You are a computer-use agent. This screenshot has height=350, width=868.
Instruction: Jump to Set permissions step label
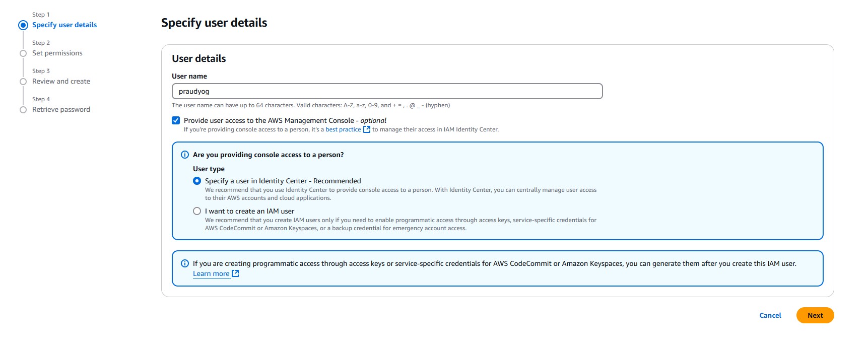click(x=57, y=53)
